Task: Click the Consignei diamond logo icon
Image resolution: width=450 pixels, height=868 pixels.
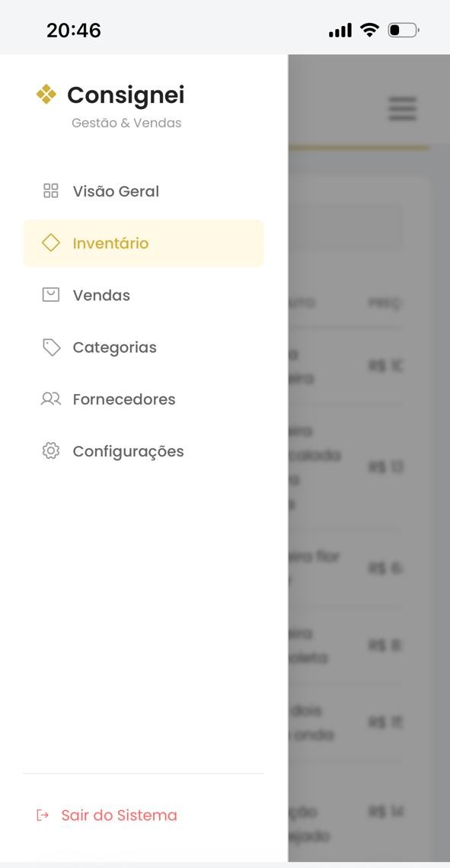Action: [x=46, y=94]
